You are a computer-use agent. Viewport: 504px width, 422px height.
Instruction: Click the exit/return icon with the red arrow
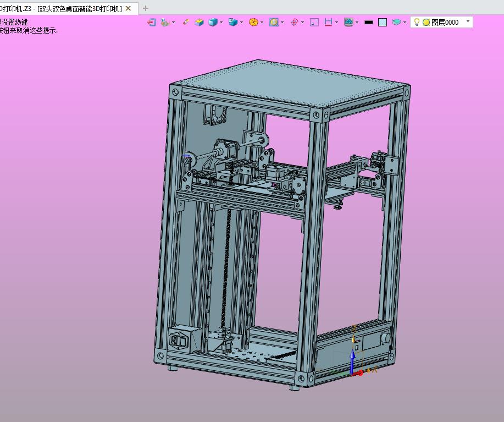coord(151,22)
